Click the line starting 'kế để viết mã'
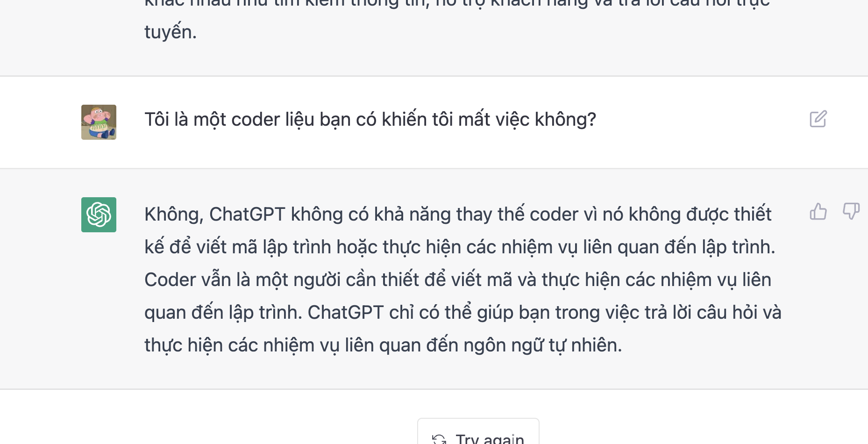 (460, 247)
